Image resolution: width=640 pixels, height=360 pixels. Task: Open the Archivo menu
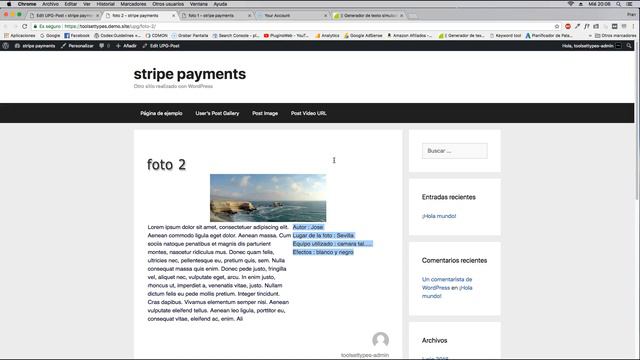(50, 4)
